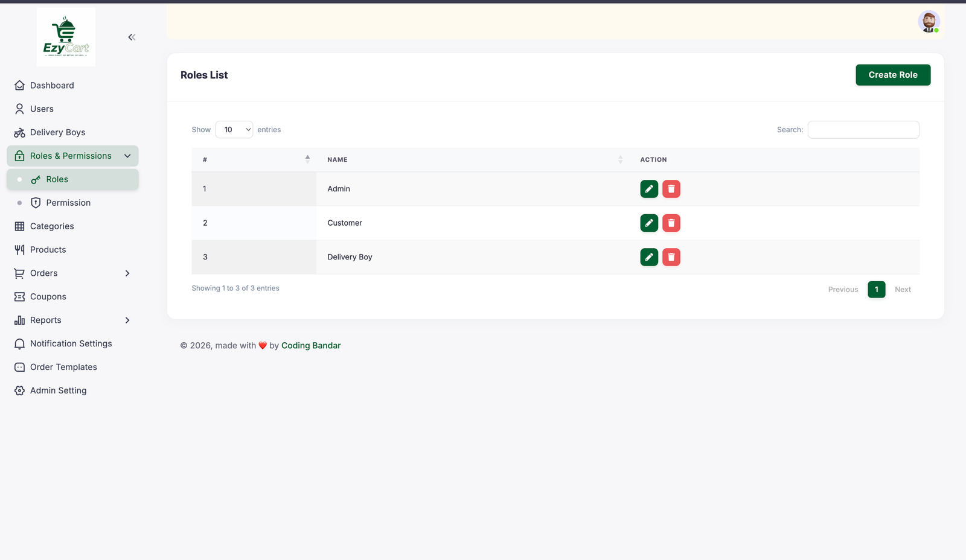Click the EzyCart logo
This screenshot has height=560, width=966.
66,37
